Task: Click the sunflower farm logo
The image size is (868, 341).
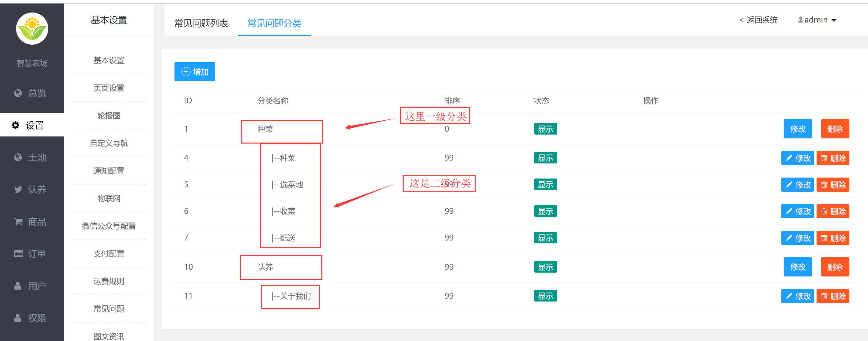Action: 32,29
